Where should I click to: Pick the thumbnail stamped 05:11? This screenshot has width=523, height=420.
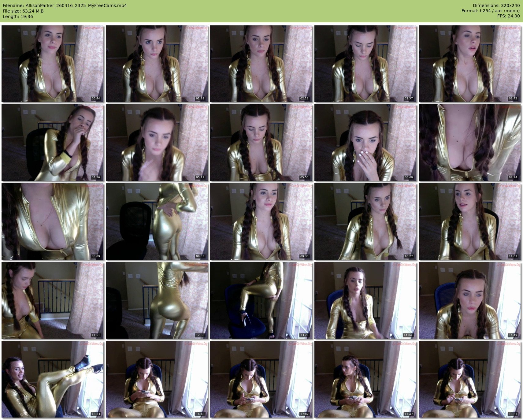pos(157,143)
